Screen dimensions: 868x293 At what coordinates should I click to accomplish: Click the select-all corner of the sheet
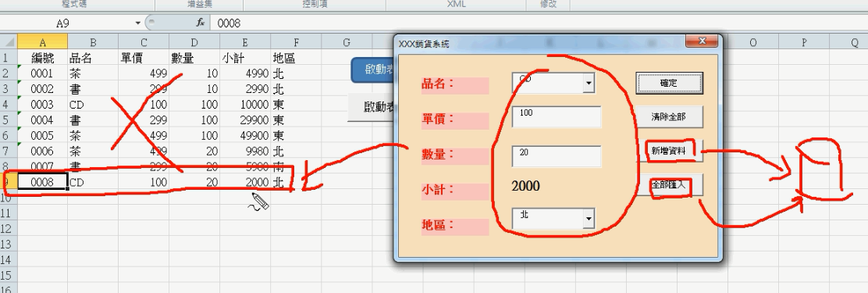[x=9, y=42]
